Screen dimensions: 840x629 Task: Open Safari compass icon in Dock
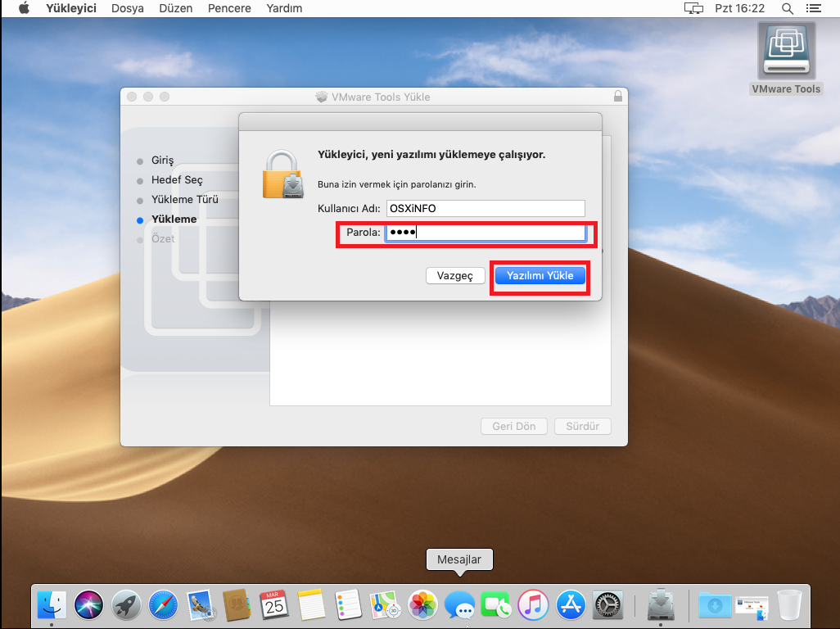pos(163,605)
